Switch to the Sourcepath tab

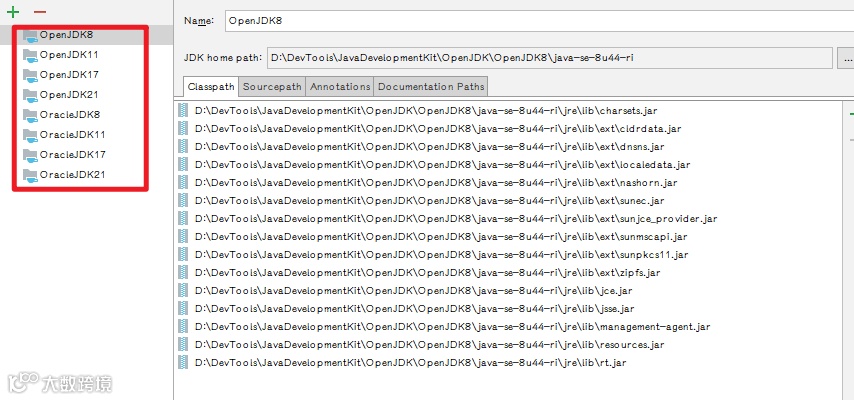[x=272, y=87]
